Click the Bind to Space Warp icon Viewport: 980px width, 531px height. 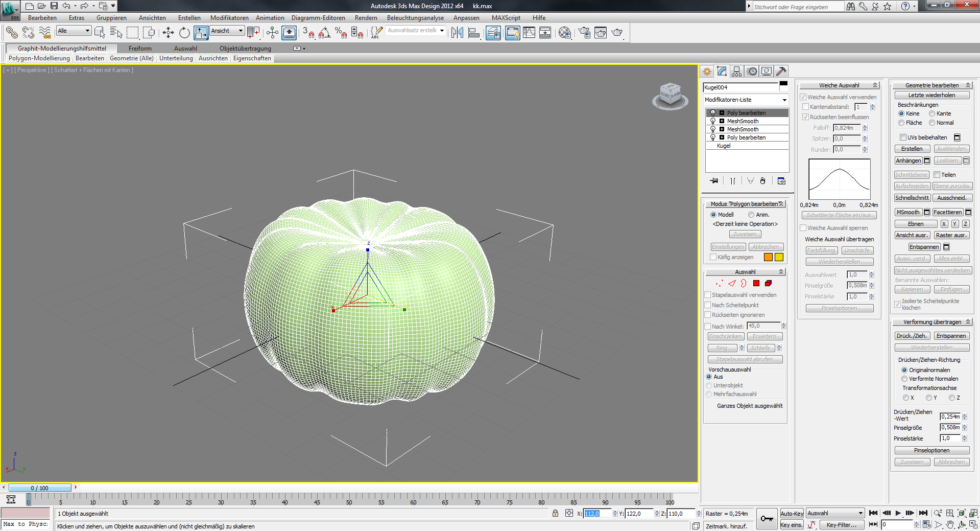point(45,33)
